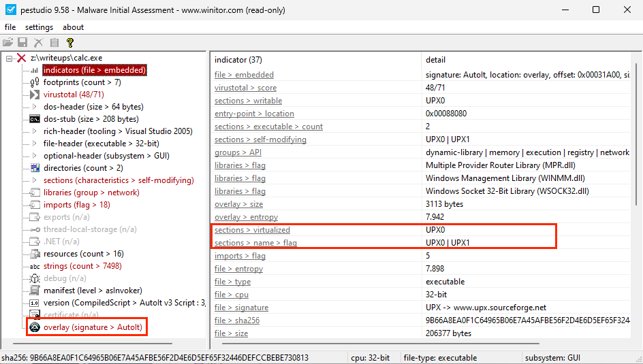The image size is (643, 364).
Task: Click the subsystem: GUI status bar entry
Action: tap(553, 358)
